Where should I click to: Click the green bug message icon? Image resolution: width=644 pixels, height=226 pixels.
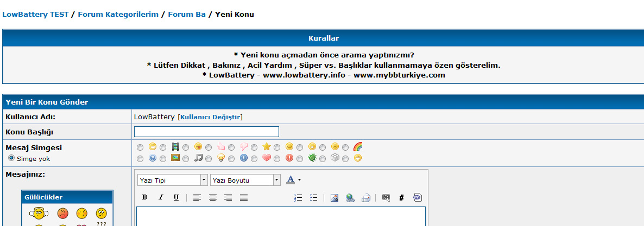coord(312,158)
